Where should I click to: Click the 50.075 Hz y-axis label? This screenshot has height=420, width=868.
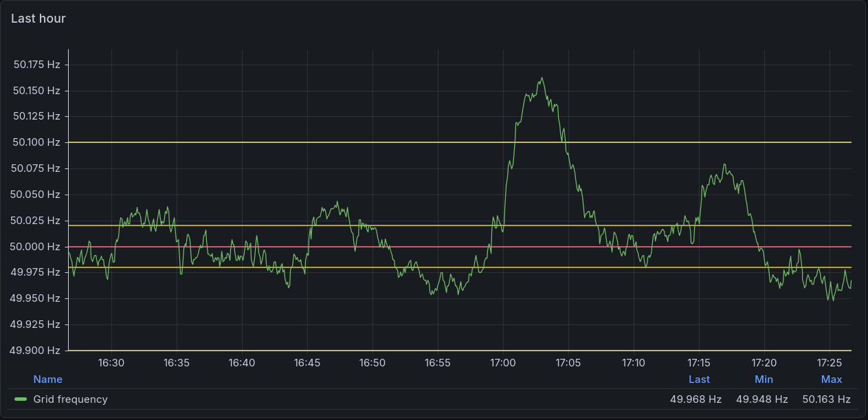[36, 168]
